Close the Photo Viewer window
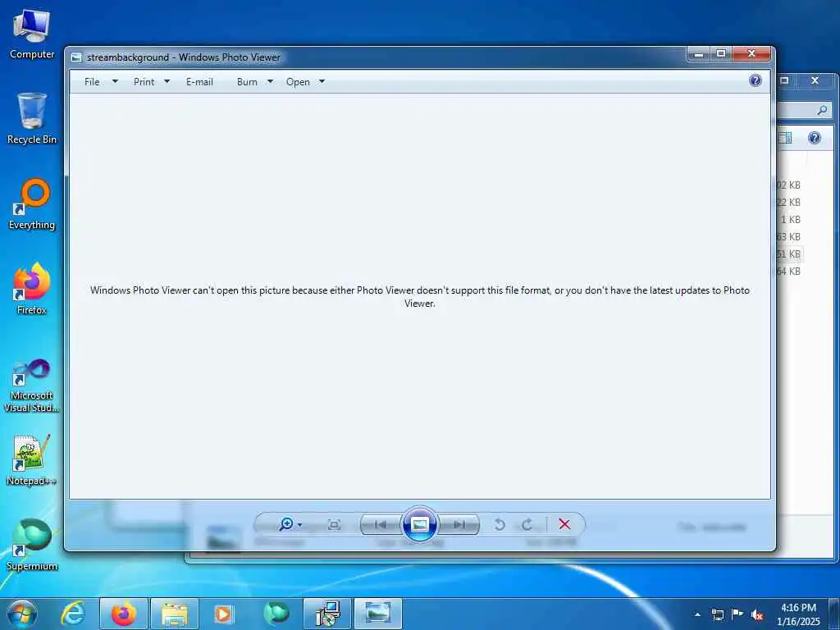 [751, 53]
